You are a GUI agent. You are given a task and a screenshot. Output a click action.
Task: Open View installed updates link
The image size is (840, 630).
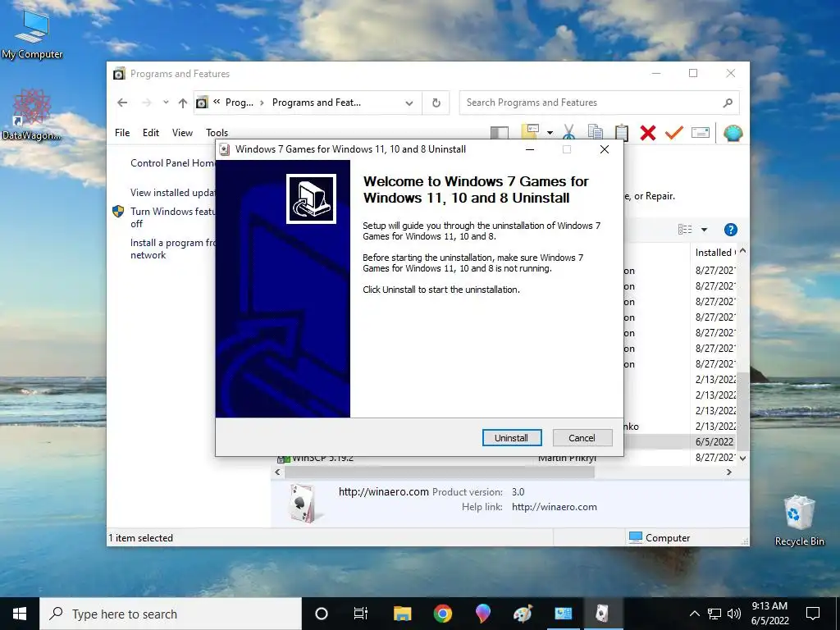point(172,192)
